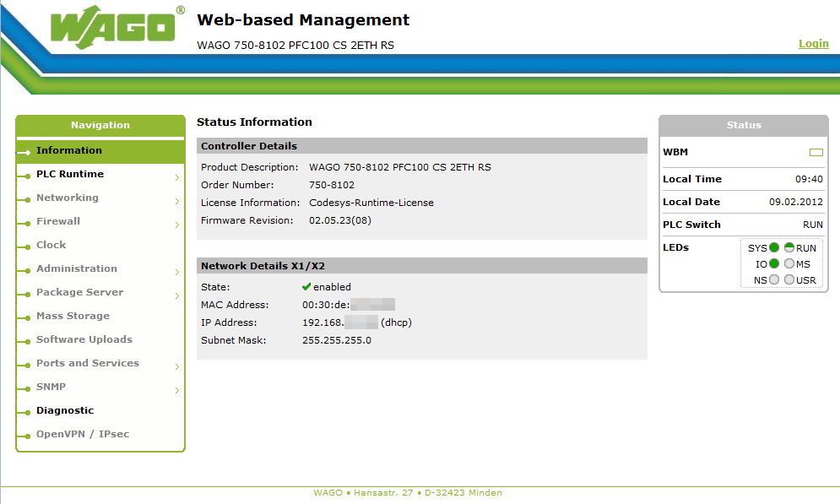Click the IP address value
This screenshot has width=840, height=504.
pyautogui.click(x=357, y=322)
